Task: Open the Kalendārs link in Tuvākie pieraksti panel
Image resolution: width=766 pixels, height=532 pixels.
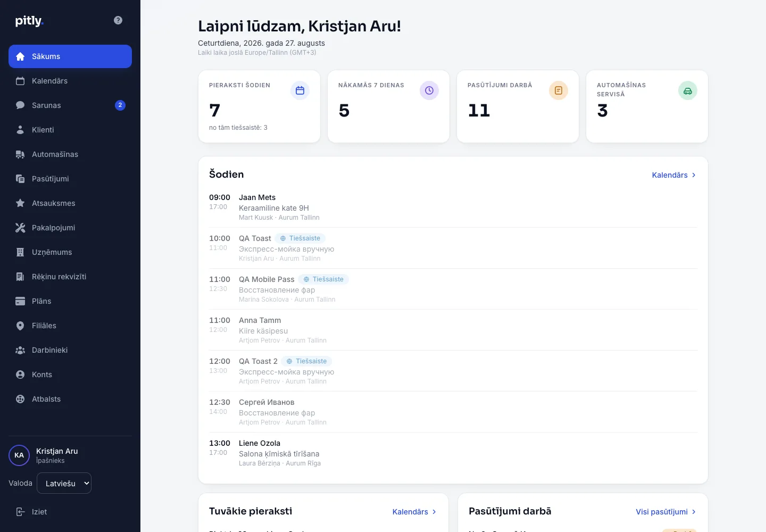Action: click(414, 512)
